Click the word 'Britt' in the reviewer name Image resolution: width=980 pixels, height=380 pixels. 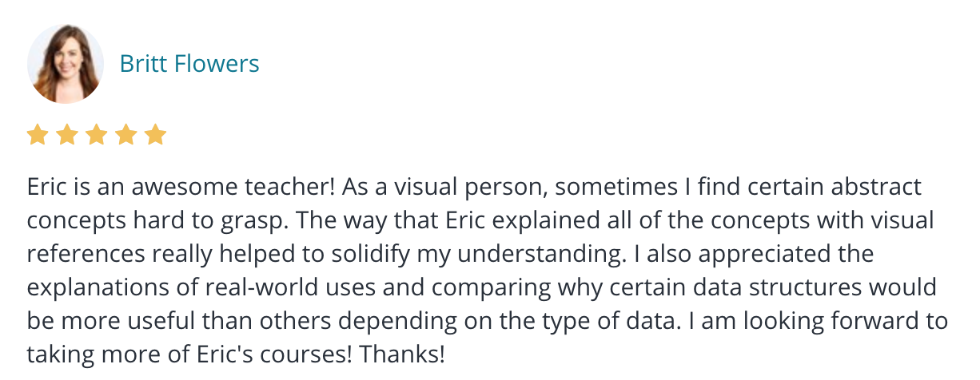(145, 63)
